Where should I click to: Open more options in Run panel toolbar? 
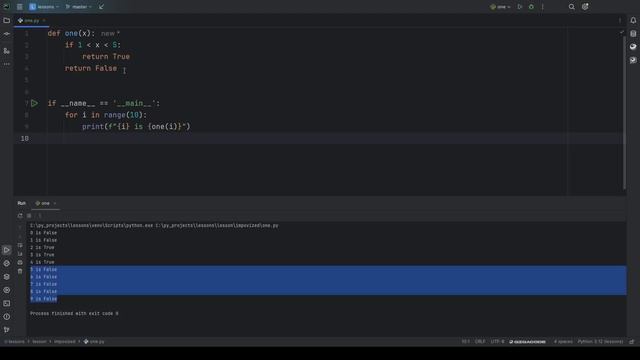(40, 216)
